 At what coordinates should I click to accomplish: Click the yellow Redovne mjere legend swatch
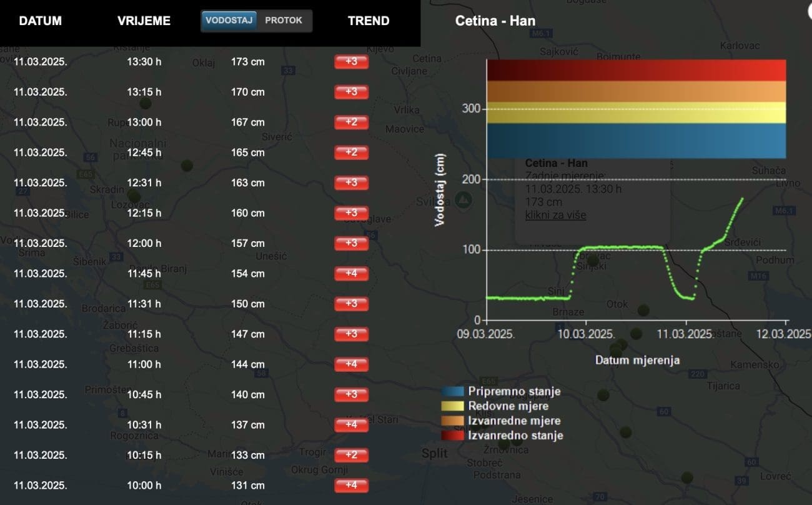pyautogui.click(x=453, y=406)
